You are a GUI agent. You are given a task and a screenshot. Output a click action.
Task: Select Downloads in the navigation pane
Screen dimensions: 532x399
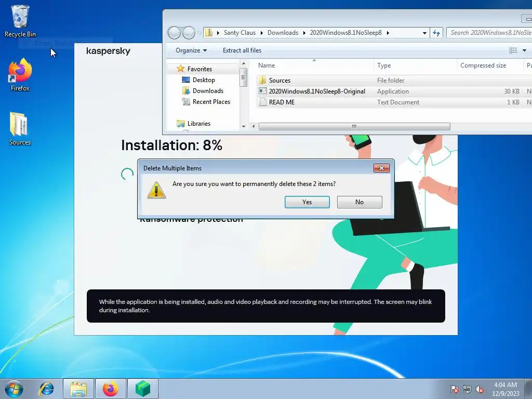coord(208,90)
